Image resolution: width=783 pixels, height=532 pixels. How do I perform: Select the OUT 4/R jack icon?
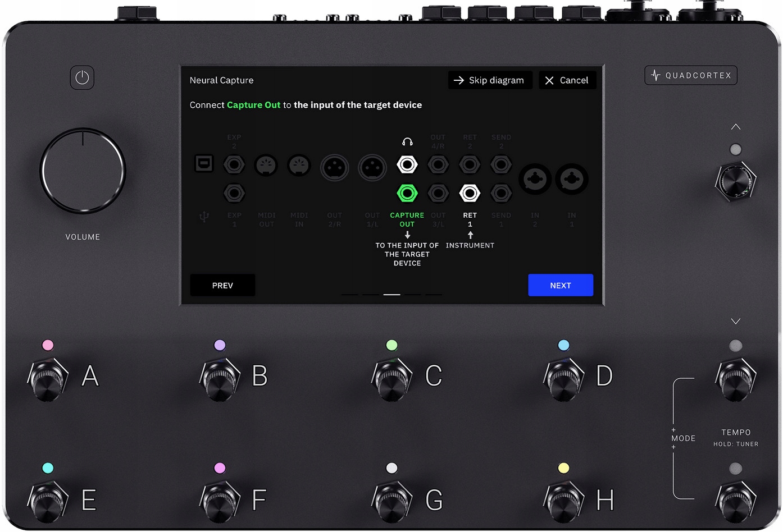[x=438, y=165]
